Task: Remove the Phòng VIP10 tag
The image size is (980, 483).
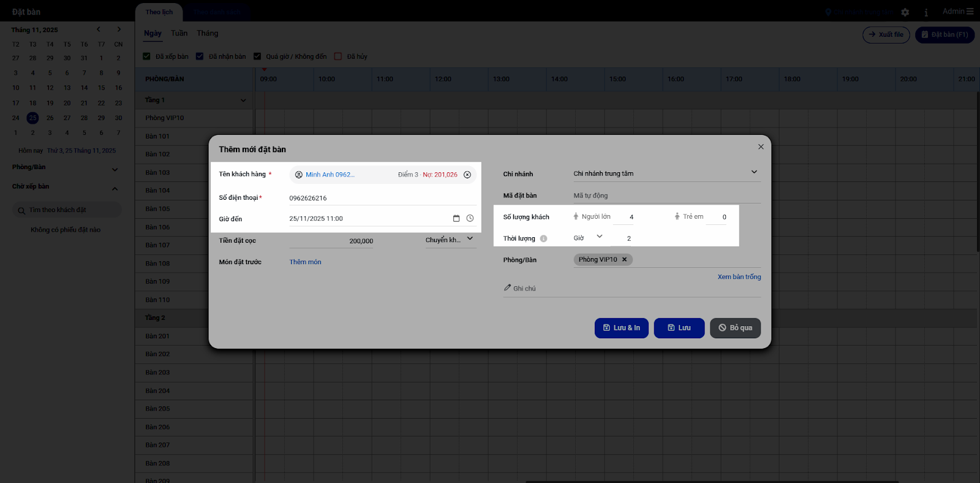Action: [625, 260]
